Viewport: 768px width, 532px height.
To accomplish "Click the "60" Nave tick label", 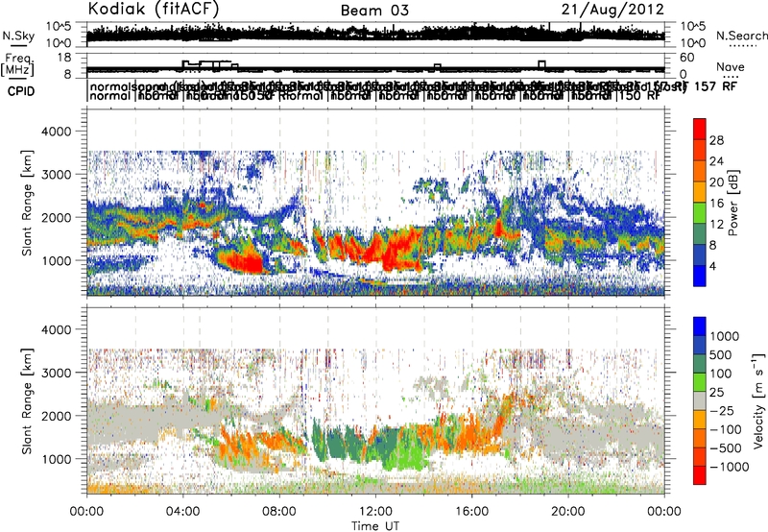I will click(687, 58).
